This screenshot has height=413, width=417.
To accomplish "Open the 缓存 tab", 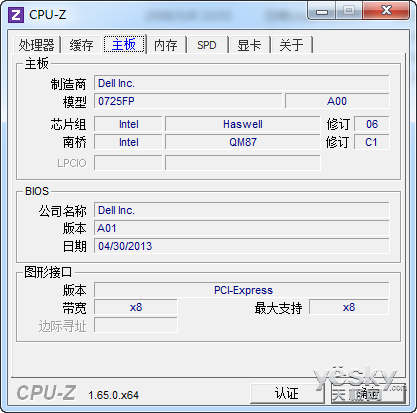I will tap(82, 45).
